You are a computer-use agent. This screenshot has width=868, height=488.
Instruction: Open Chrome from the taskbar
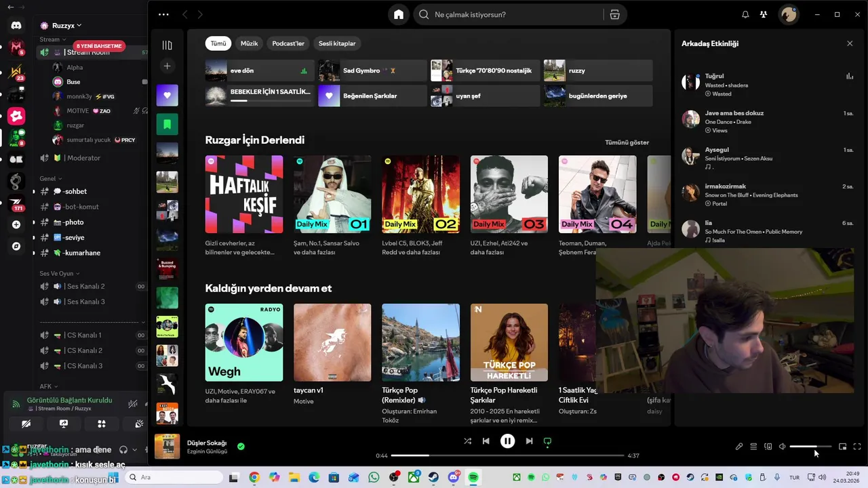pyautogui.click(x=254, y=477)
